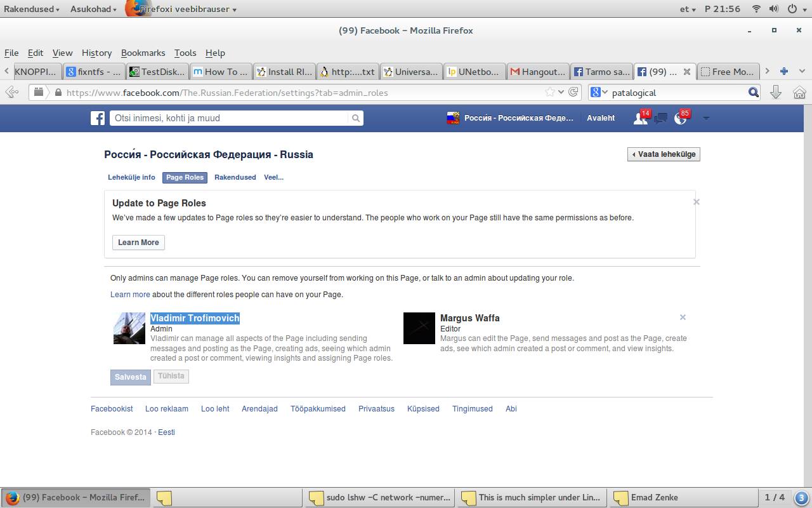Open sudo lshw taskbar note
The image size is (812, 508).
pyautogui.click(x=379, y=498)
